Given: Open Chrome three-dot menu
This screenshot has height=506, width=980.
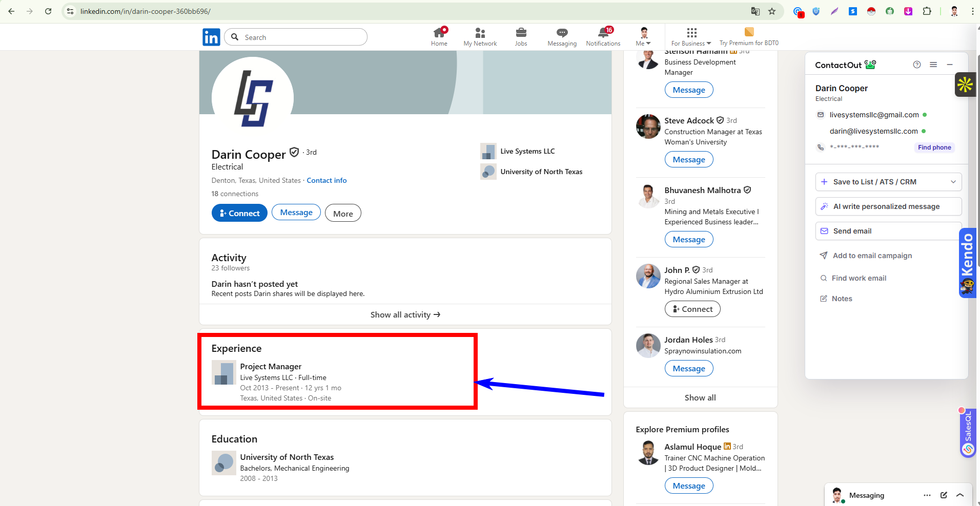Looking at the screenshot, I should (972, 11).
